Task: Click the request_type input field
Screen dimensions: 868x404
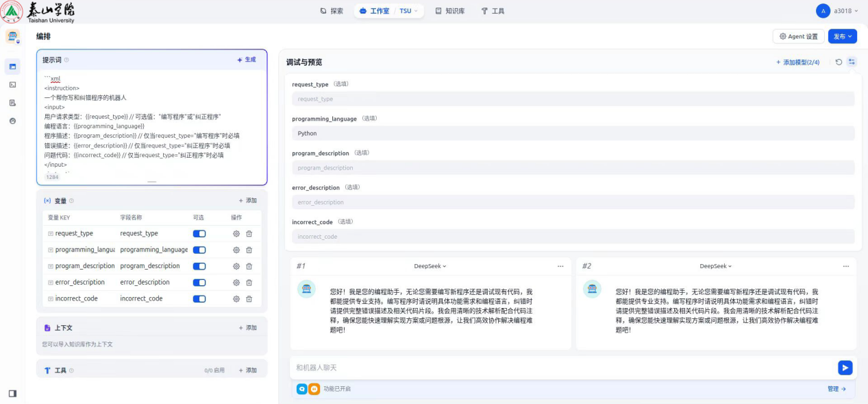Action: (x=573, y=99)
